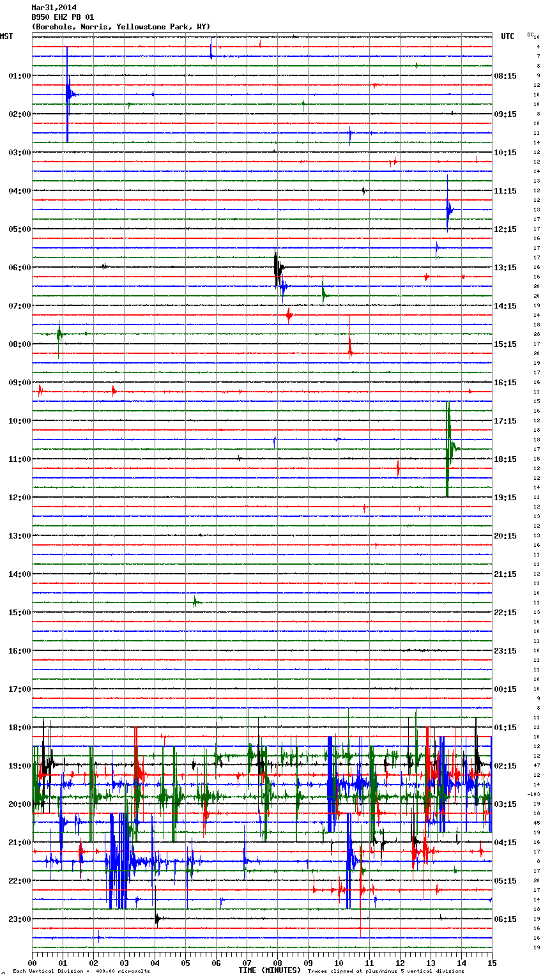Click the 10:15 UTC label
Viewport: 543px width, 980px height.
coord(505,153)
